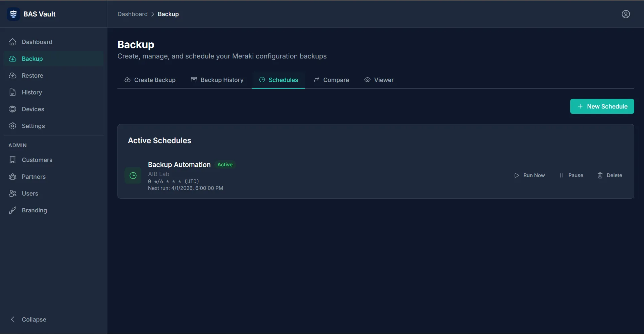Click the Compare arrows icon
This screenshot has width=644, height=334.
click(316, 80)
